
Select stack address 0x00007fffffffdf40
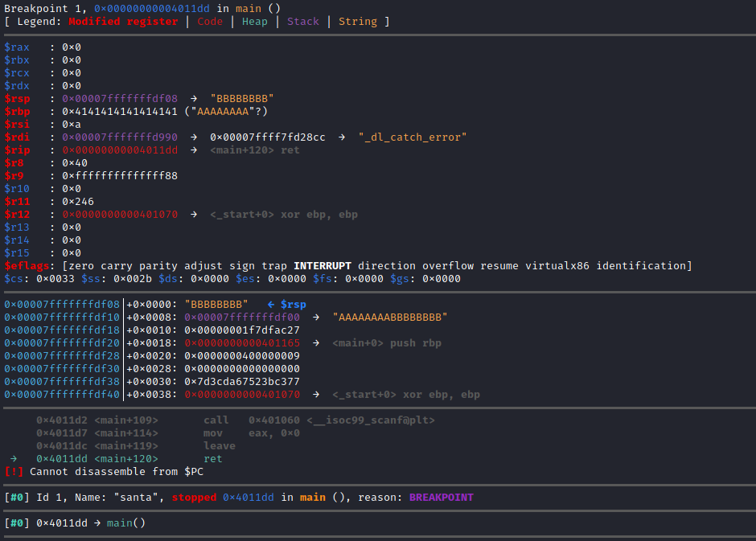(x=62, y=394)
